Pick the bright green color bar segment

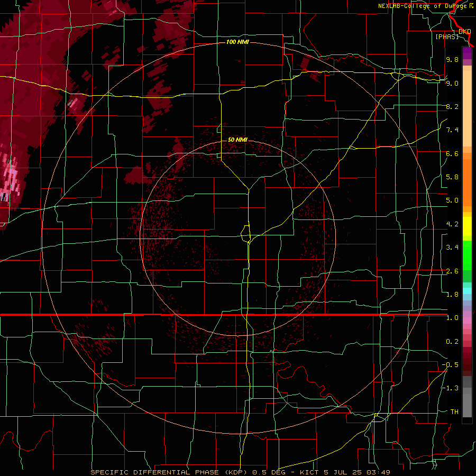click(467, 255)
